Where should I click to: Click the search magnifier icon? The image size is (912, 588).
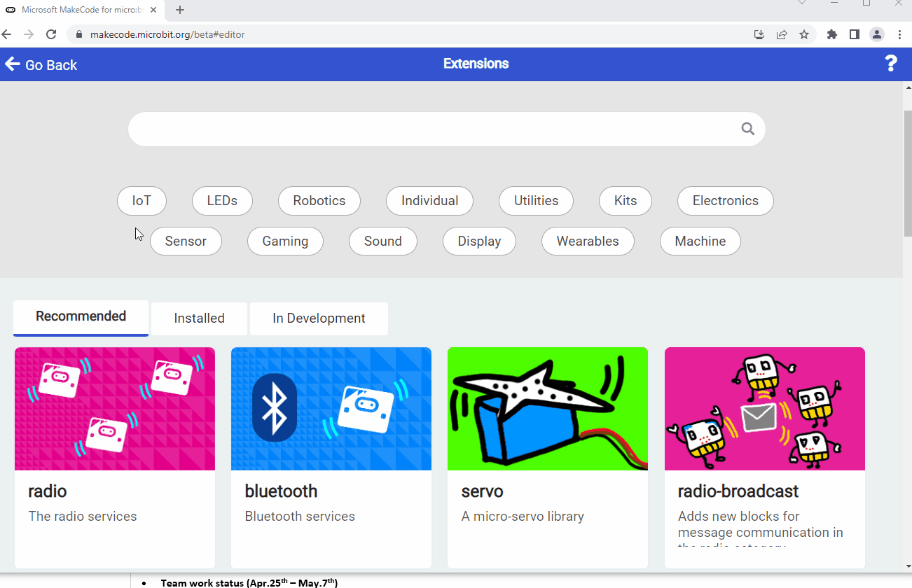[x=747, y=129]
